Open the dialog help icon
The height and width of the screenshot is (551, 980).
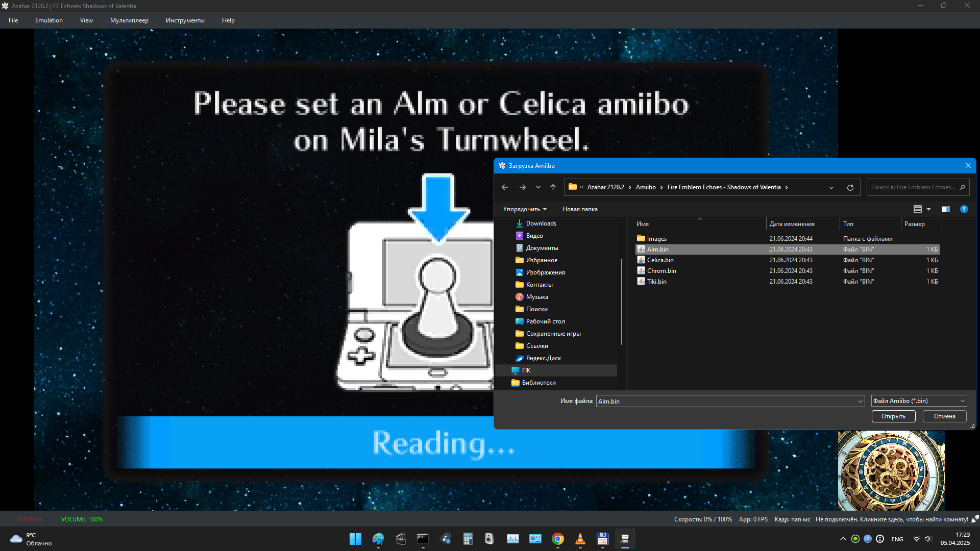tap(964, 209)
